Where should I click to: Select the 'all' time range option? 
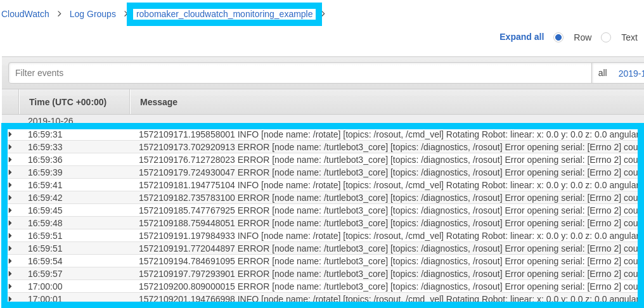(x=602, y=73)
